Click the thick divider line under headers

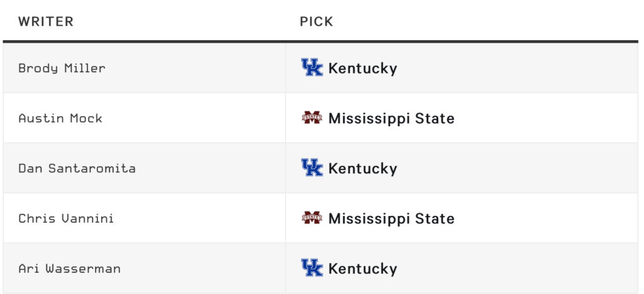tap(320, 41)
